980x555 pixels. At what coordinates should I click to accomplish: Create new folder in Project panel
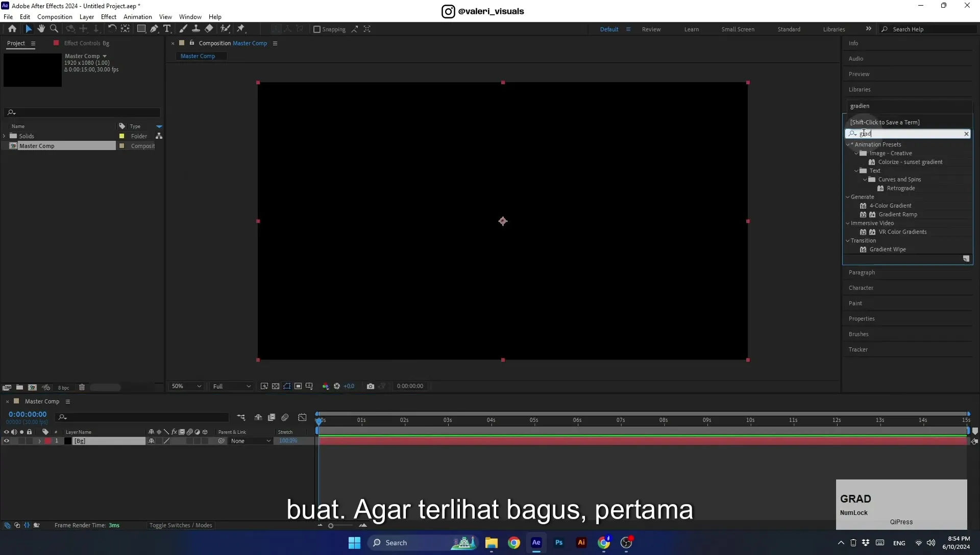point(19,388)
